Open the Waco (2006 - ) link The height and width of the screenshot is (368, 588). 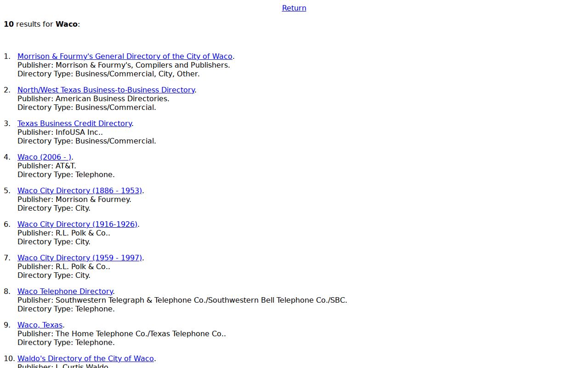(x=45, y=157)
